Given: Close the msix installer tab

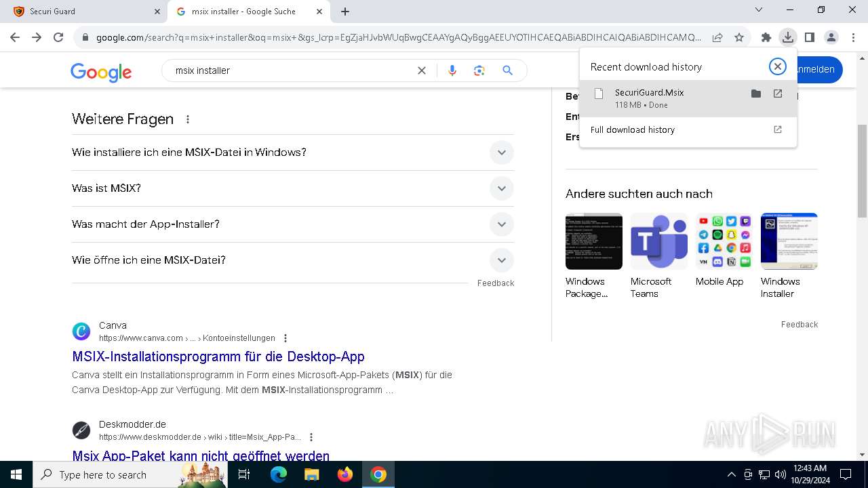Looking at the screenshot, I should [x=319, y=12].
